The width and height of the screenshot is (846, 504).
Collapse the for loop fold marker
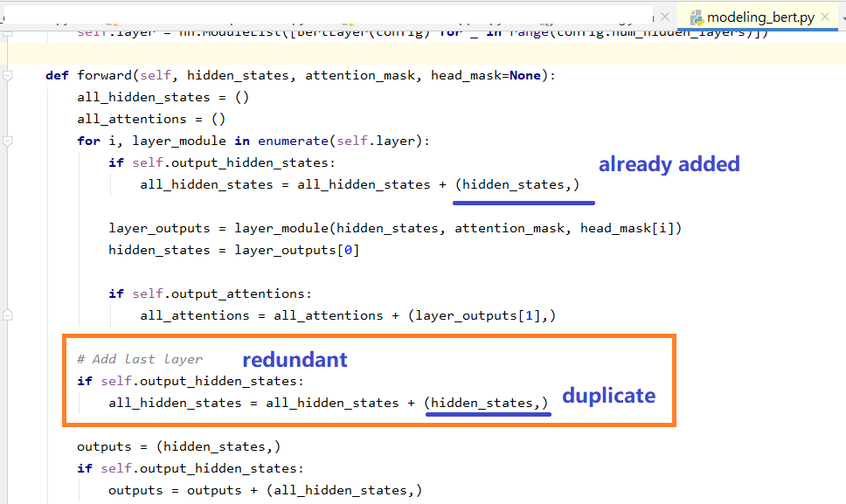[8, 142]
